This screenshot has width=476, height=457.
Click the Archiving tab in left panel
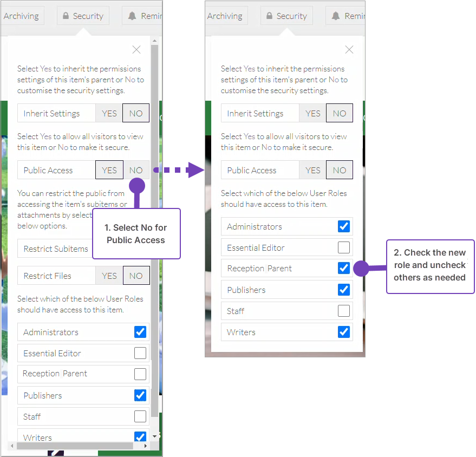pyautogui.click(x=21, y=16)
